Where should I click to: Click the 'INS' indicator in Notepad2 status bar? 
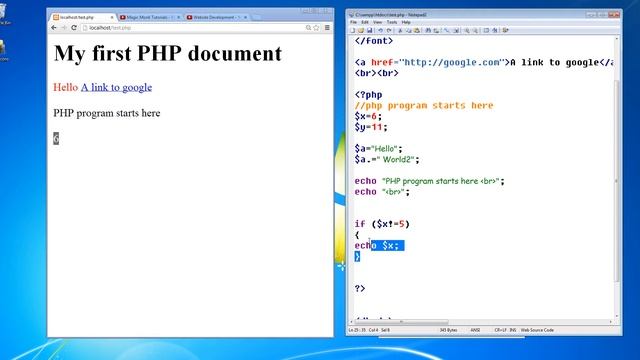click(513, 330)
